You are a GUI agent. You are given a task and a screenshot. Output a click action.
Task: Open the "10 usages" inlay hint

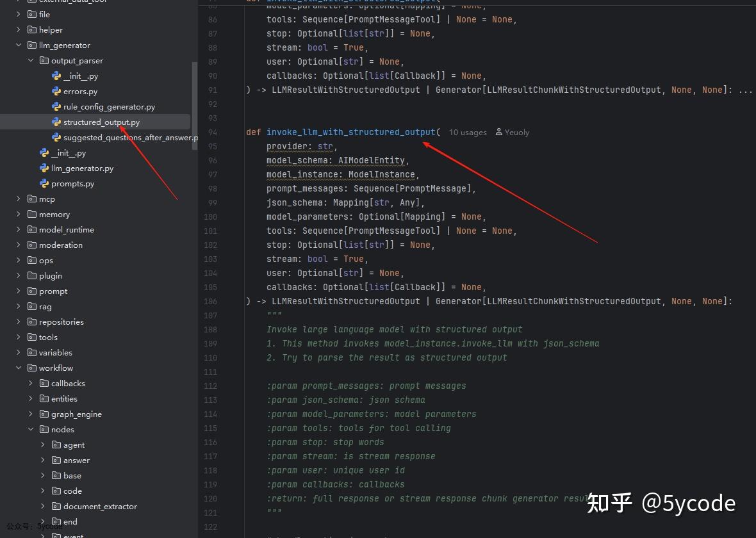pyautogui.click(x=468, y=132)
